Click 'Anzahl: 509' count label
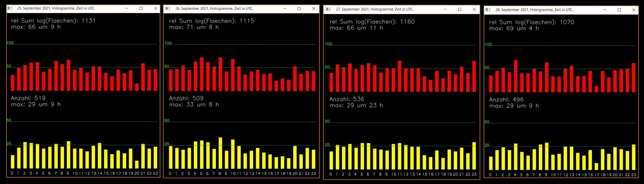 [186, 98]
